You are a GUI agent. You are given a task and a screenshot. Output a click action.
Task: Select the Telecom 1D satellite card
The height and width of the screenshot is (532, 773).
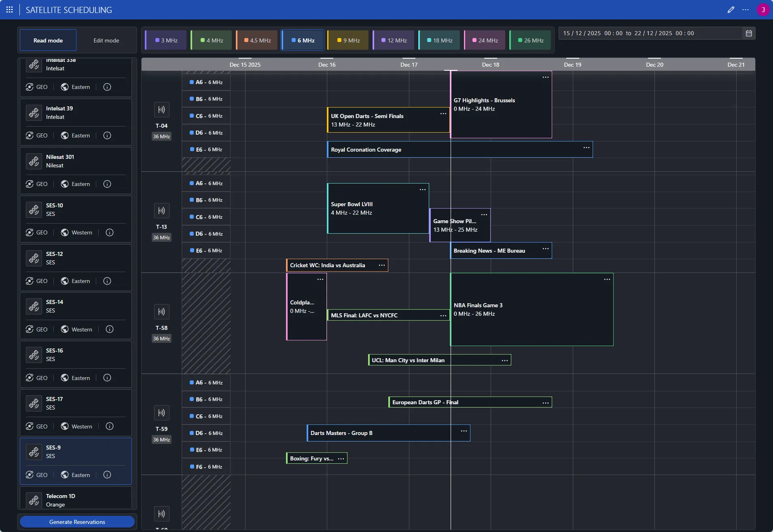click(76, 498)
